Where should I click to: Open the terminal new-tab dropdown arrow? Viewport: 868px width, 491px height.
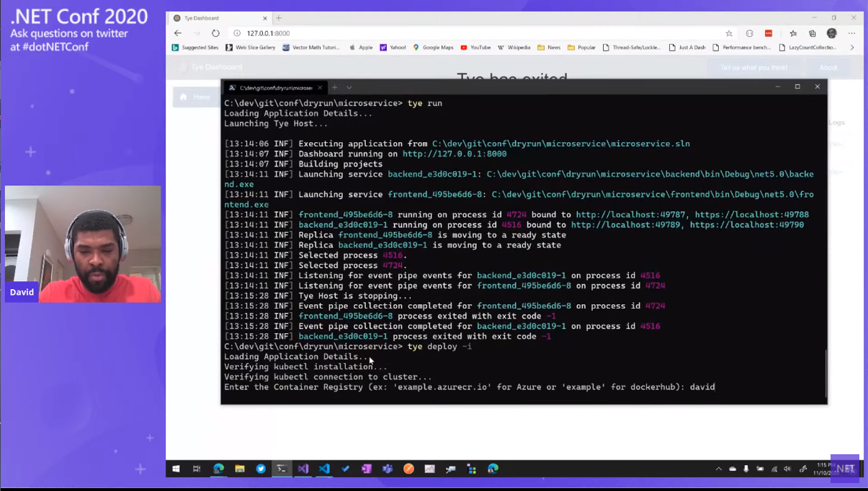349,88
